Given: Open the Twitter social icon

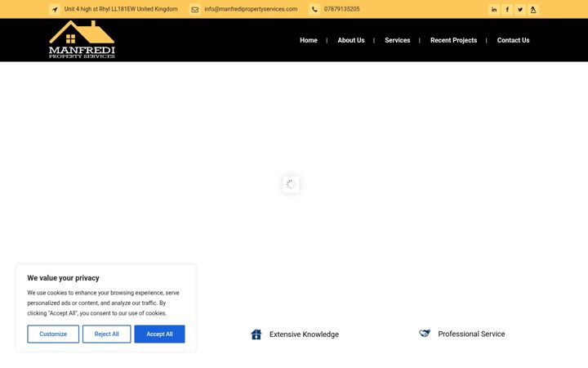Looking at the screenshot, I should pyautogui.click(x=520, y=9).
